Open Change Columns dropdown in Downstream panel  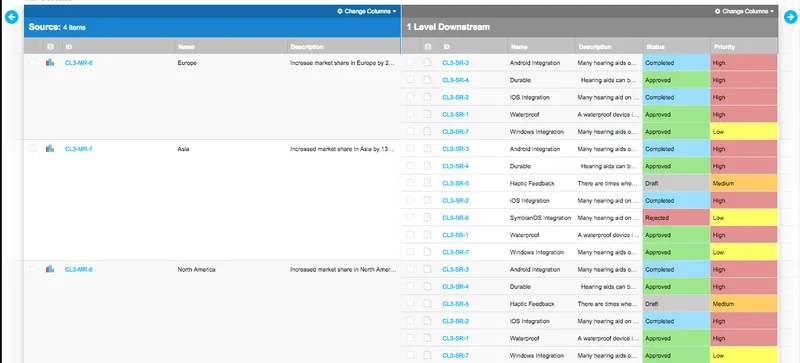(744, 11)
